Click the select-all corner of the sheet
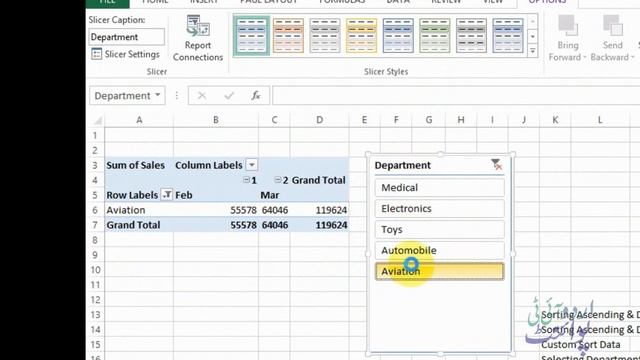This screenshot has width=640, height=360. click(x=97, y=120)
